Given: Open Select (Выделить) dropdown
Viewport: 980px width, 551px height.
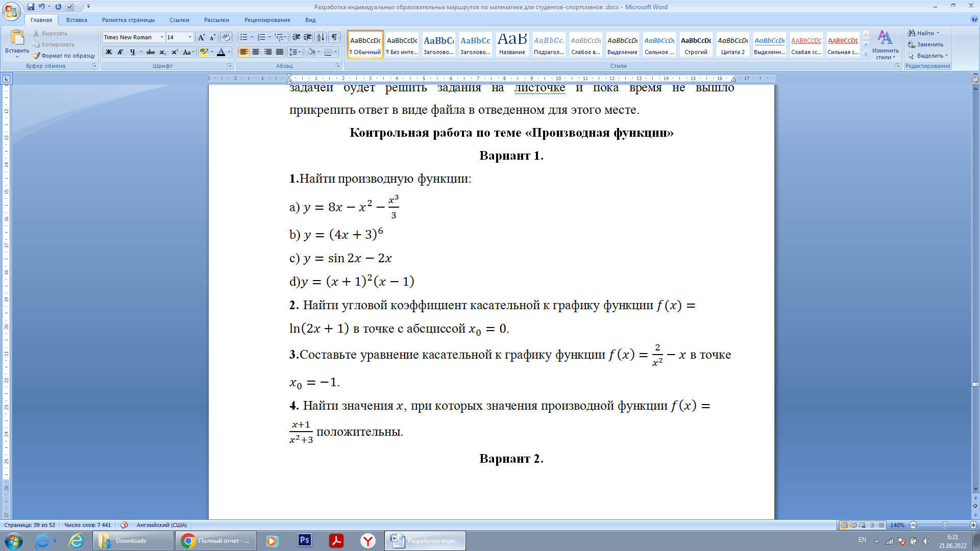Looking at the screenshot, I should (x=927, y=56).
